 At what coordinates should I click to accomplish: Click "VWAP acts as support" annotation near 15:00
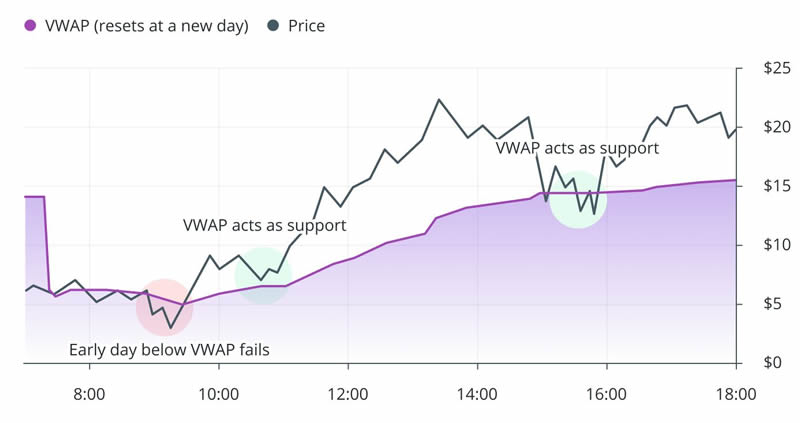[x=577, y=148]
